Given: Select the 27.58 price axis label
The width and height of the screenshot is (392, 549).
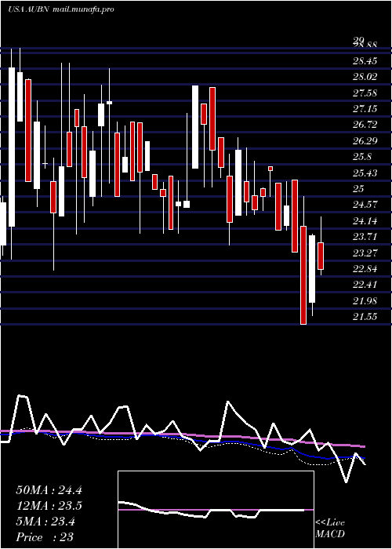Looking at the screenshot, I should click(x=365, y=93).
